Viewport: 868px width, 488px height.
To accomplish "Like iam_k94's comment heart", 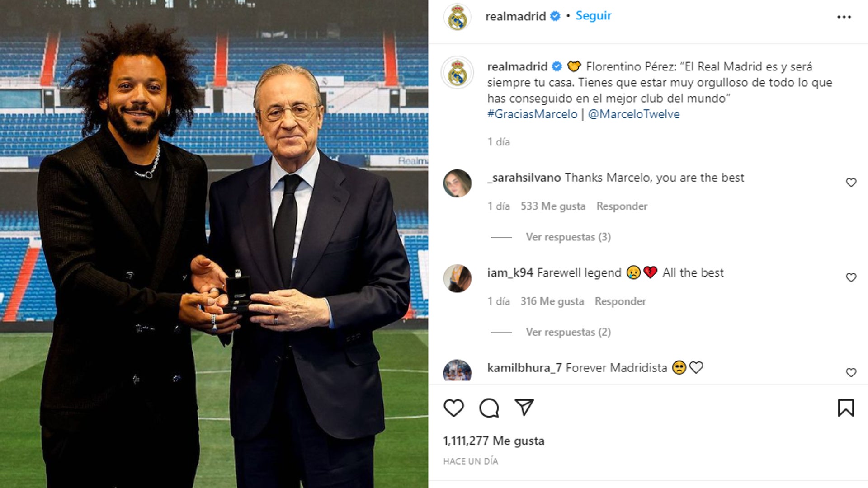I will click(851, 277).
